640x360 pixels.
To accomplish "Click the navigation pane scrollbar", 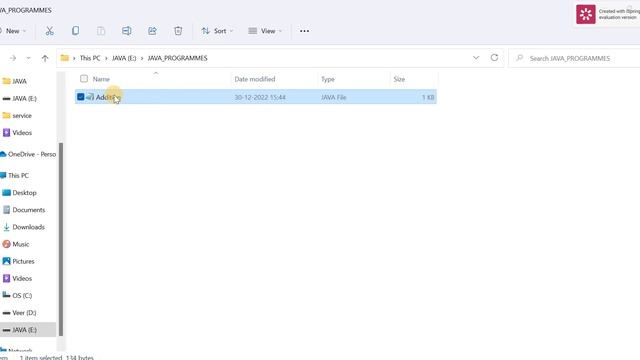I will 61,239.
